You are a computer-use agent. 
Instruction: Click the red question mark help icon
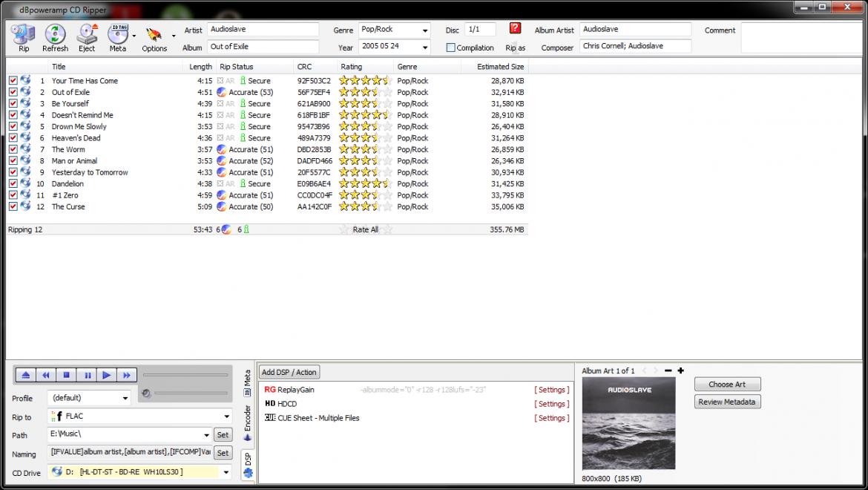pos(515,28)
